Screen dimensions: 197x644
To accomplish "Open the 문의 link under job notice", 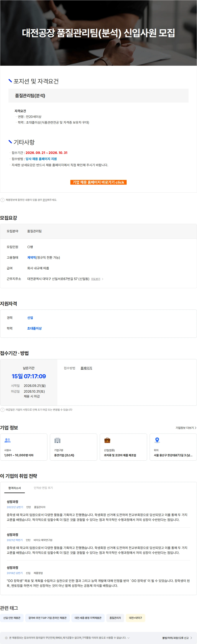I will coord(45,200).
